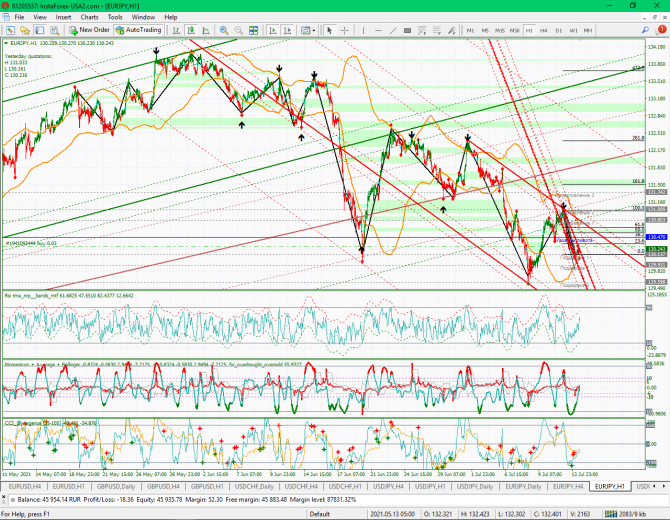Open the Charts menu
670x520 pixels.
click(x=89, y=17)
